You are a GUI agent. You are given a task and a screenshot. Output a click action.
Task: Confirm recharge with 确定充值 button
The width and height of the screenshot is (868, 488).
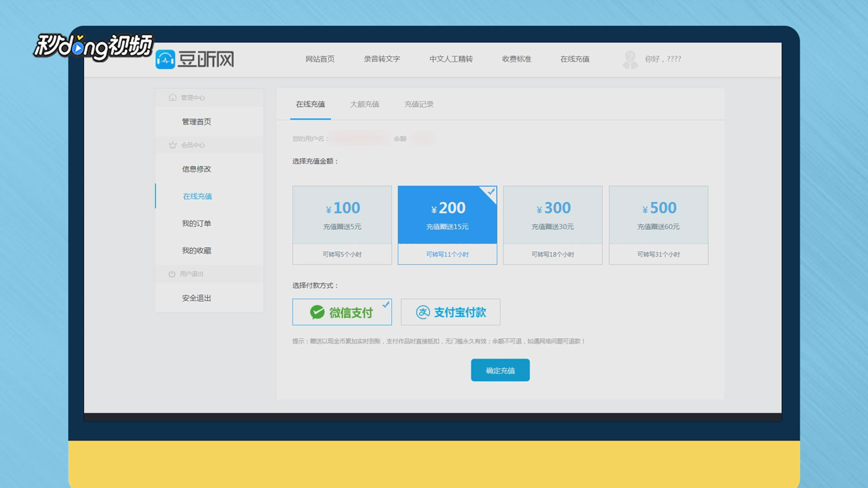pyautogui.click(x=500, y=370)
